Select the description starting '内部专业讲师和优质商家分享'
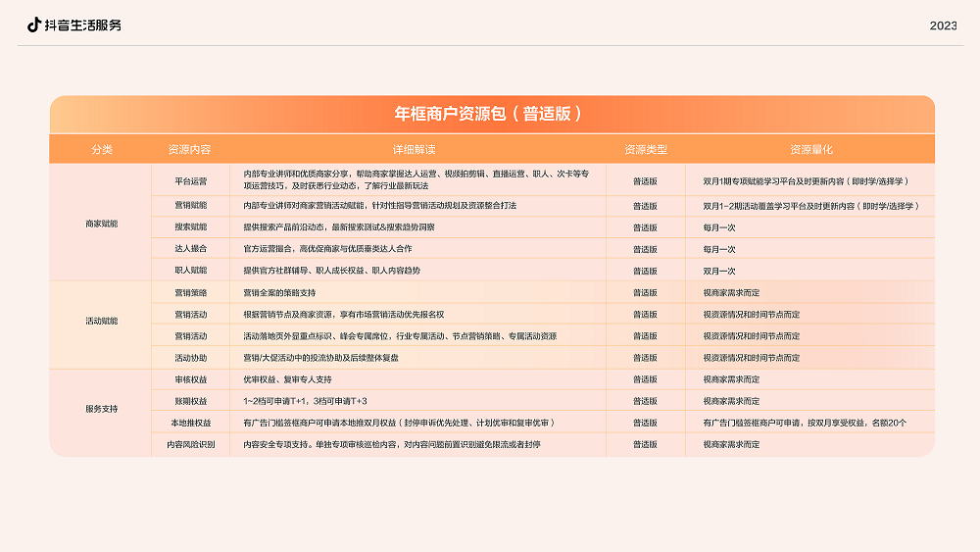The image size is (980, 552). 416,179
